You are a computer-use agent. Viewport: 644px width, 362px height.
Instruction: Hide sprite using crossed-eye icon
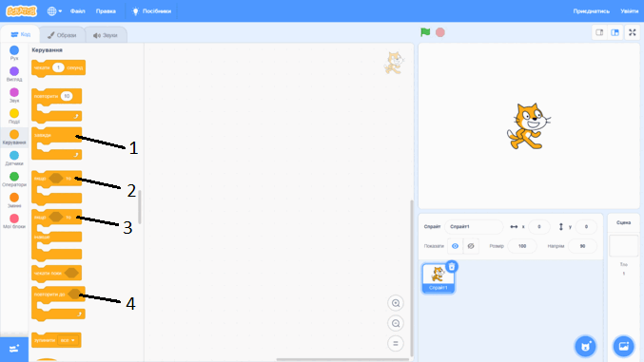click(x=471, y=246)
